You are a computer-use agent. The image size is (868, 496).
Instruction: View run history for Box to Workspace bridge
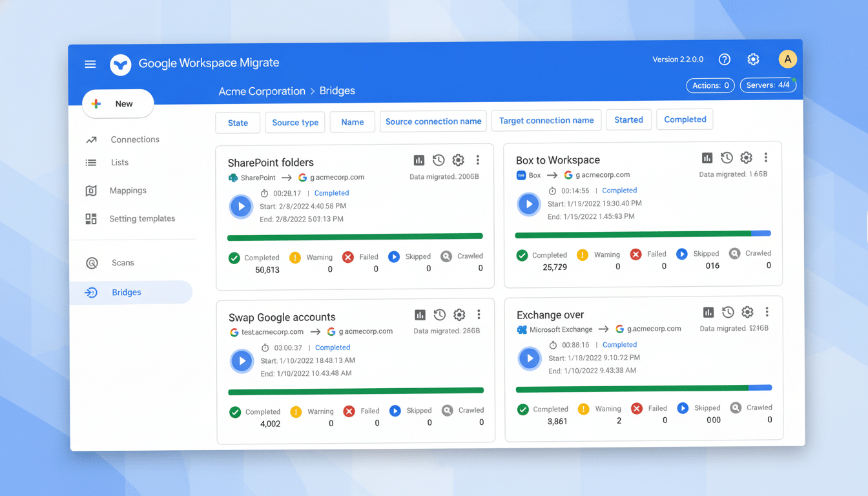pyautogui.click(x=727, y=157)
